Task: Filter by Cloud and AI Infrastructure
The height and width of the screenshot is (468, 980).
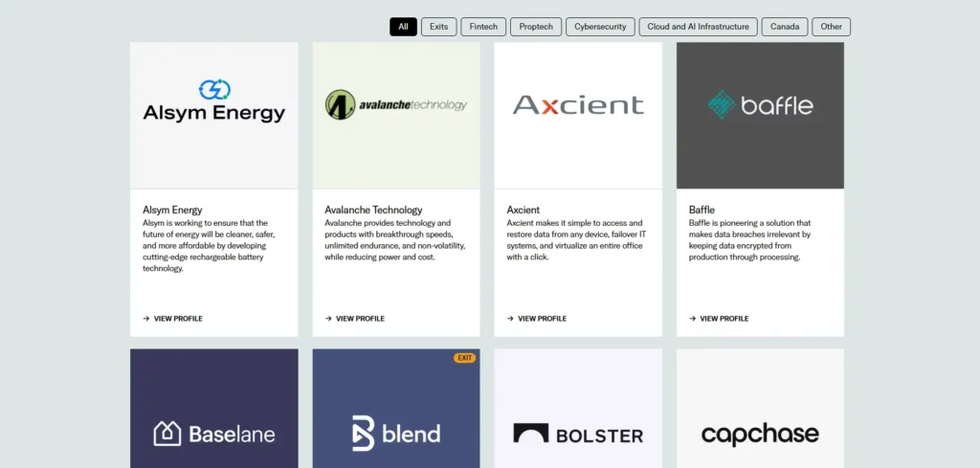Action: click(x=698, y=27)
